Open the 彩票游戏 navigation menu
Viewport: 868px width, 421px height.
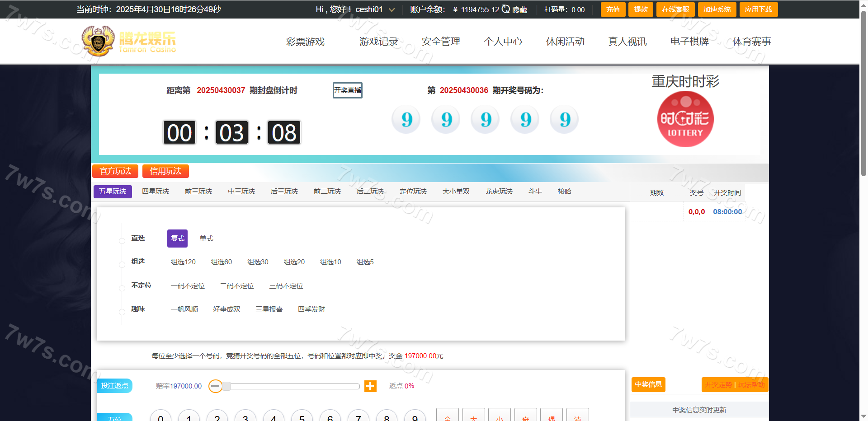click(x=305, y=42)
